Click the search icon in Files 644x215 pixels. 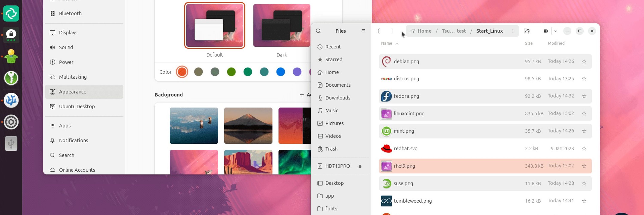(x=318, y=31)
